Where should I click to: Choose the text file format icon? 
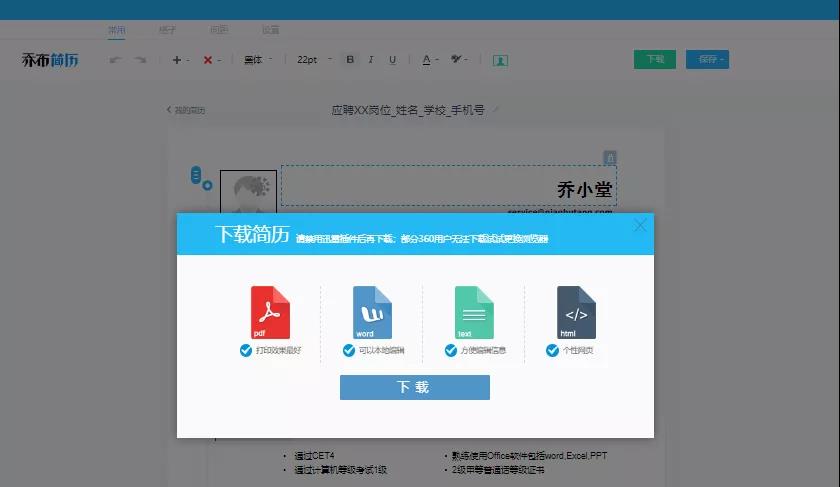click(474, 312)
